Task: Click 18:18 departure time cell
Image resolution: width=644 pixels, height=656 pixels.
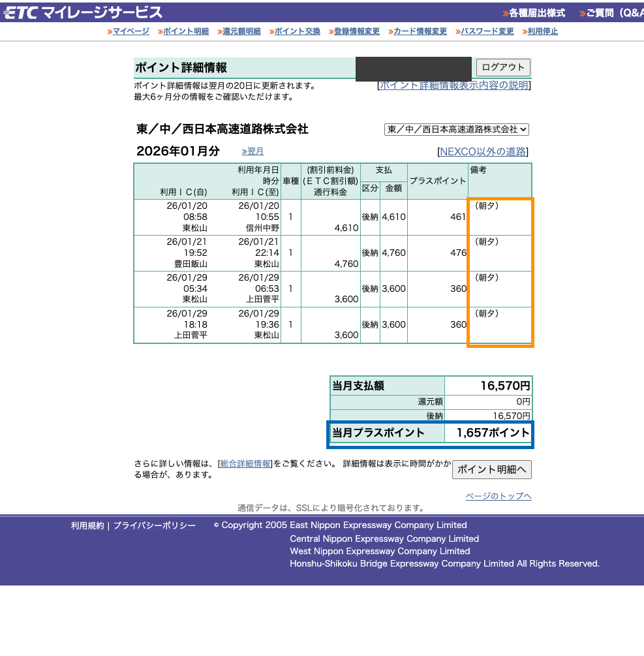Action: click(x=195, y=324)
